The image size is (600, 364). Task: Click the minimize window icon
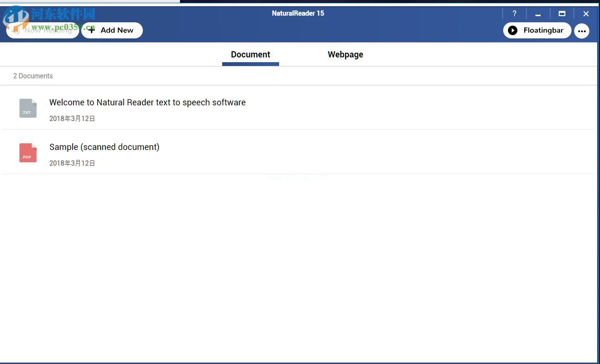[x=538, y=14]
